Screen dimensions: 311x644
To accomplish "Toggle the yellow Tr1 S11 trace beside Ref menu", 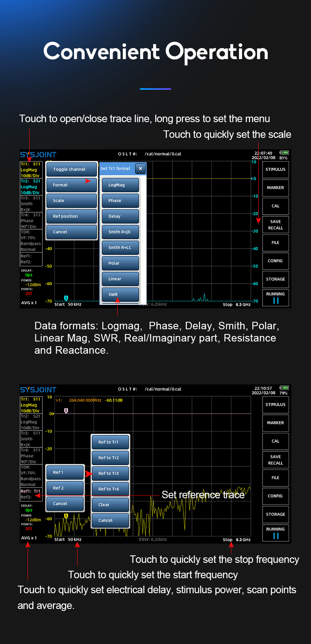I will click(31, 405).
